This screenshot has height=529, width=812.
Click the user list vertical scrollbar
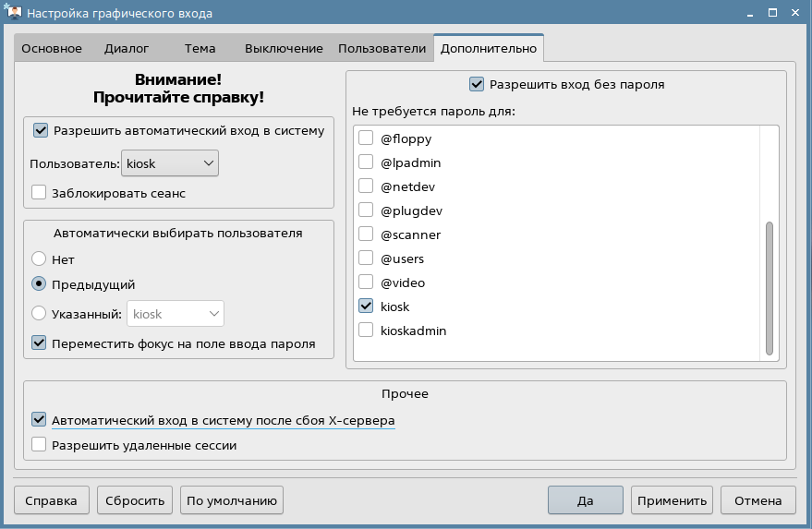click(769, 288)
